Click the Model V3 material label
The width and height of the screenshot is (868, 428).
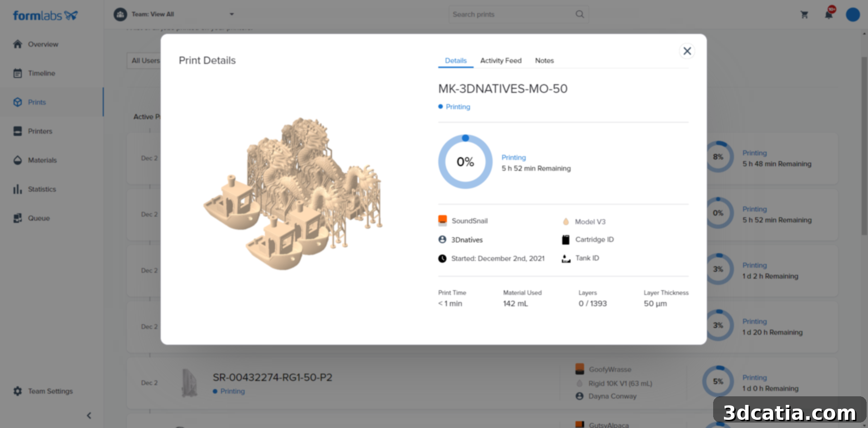(x=590, y=221)
